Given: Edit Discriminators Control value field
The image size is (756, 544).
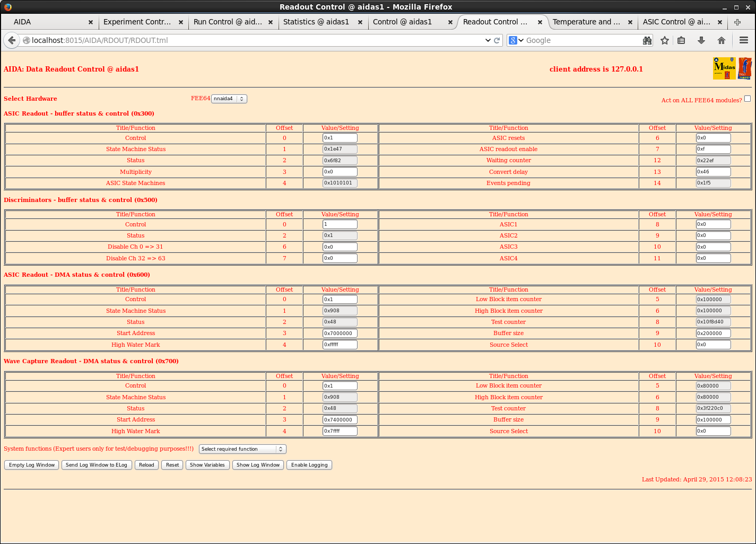Looking at the screenshot, I should [x=340, y=224].
